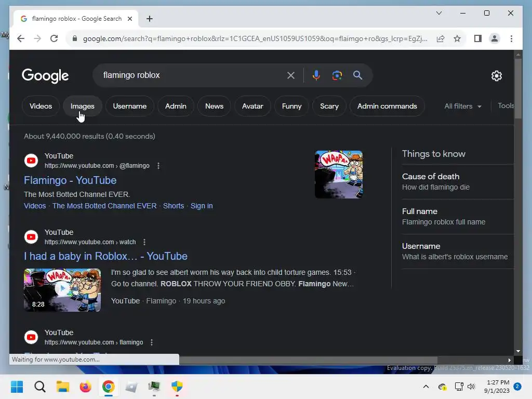Expand Full name in Things to know
532x399 pixels.
pos(457,217)
